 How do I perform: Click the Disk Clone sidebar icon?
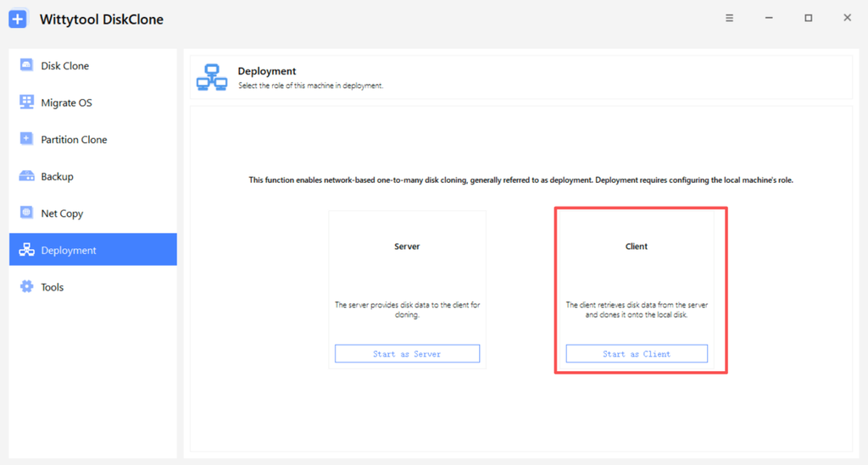(x=26, y=65)
